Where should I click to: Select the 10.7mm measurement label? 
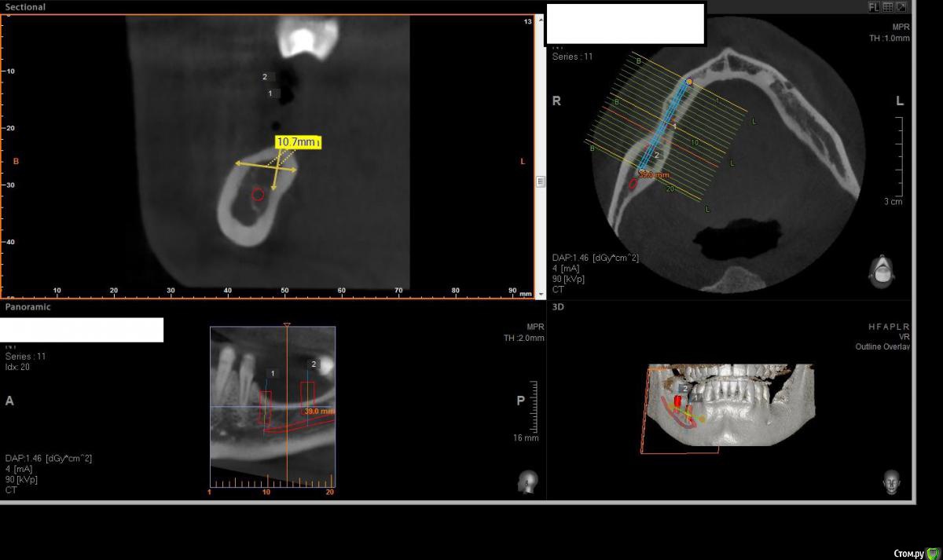[x=298, y=142]
